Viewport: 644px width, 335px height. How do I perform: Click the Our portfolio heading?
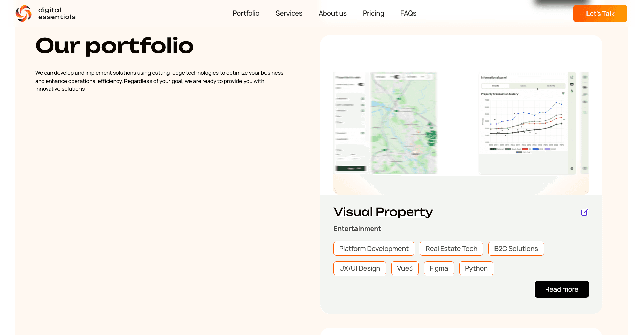point(114,46)
